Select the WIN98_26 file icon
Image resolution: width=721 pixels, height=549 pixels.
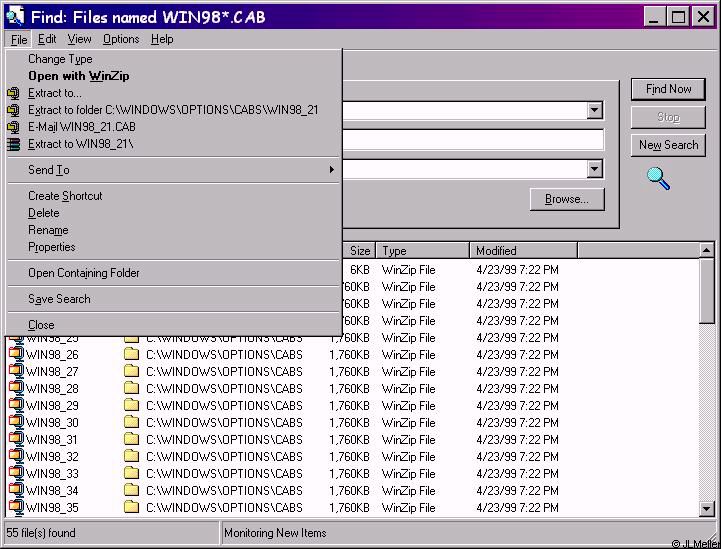tap(16, 354)
